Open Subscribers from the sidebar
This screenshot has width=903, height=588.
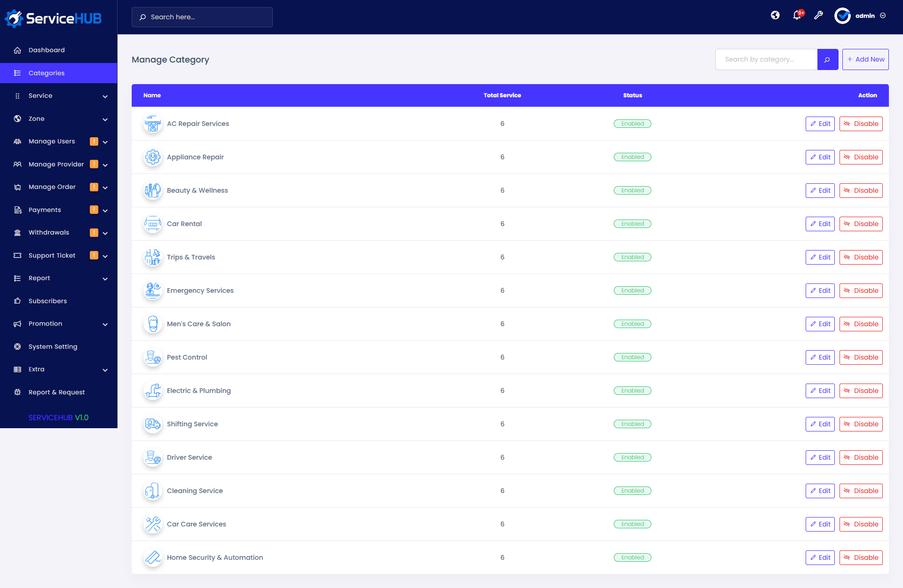[x=48, y=301]
